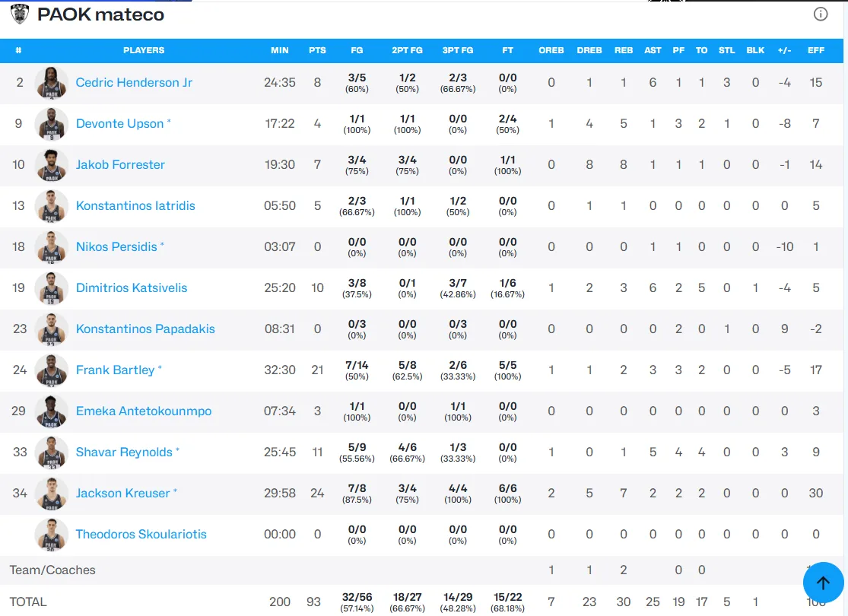848x616 pixels.
Task: Click Jakob Forrester's photo thumbnail
Action: tap(52, 165)
